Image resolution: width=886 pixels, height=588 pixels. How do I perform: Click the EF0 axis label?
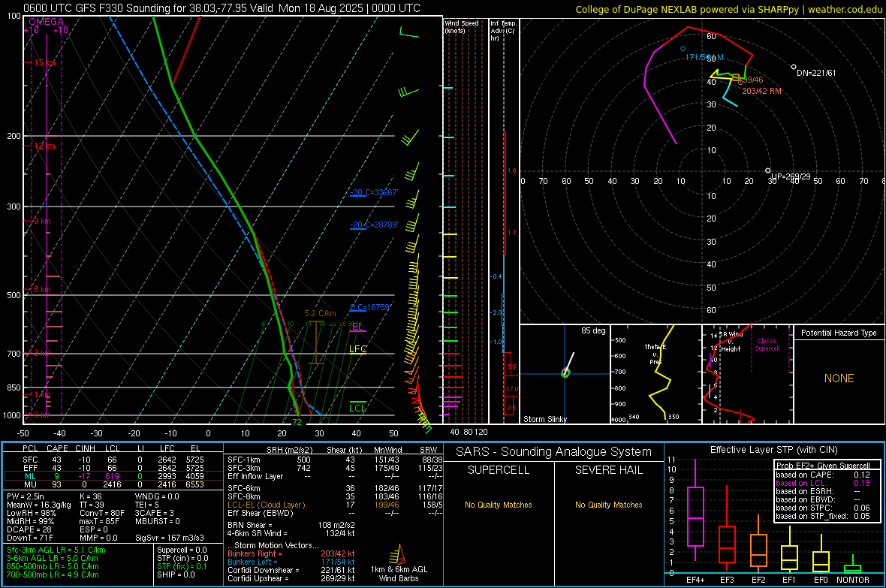tap(821, 580)
